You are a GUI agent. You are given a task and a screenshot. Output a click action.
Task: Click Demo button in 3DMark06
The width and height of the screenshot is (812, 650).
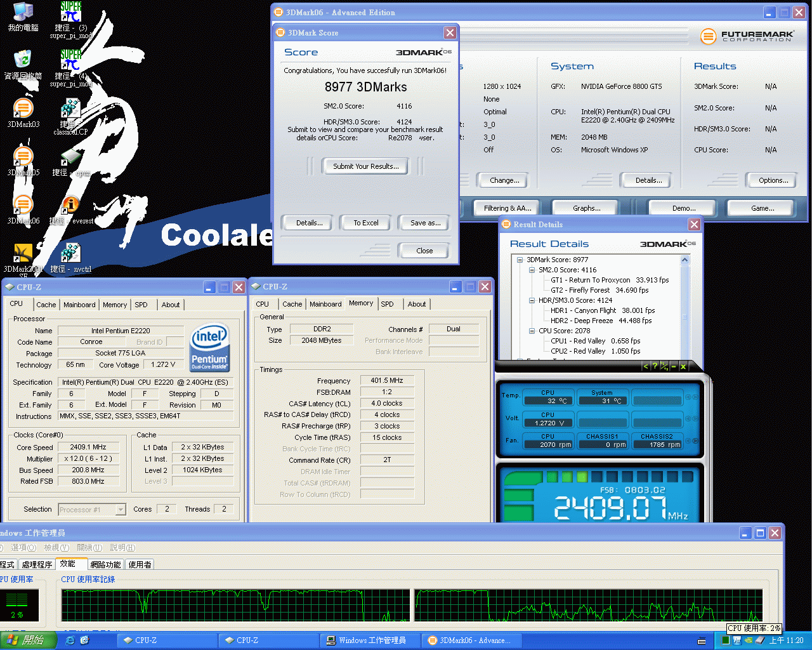tap(684, 208)
